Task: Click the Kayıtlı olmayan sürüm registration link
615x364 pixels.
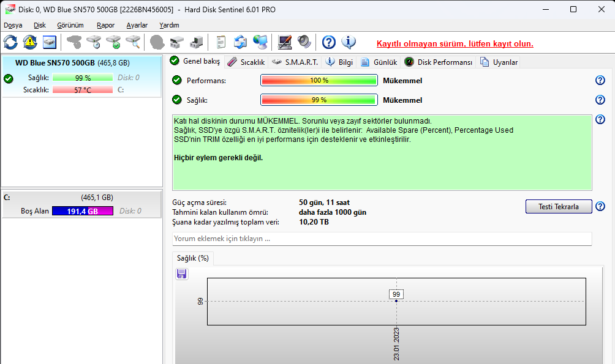Action: (455, 43)
